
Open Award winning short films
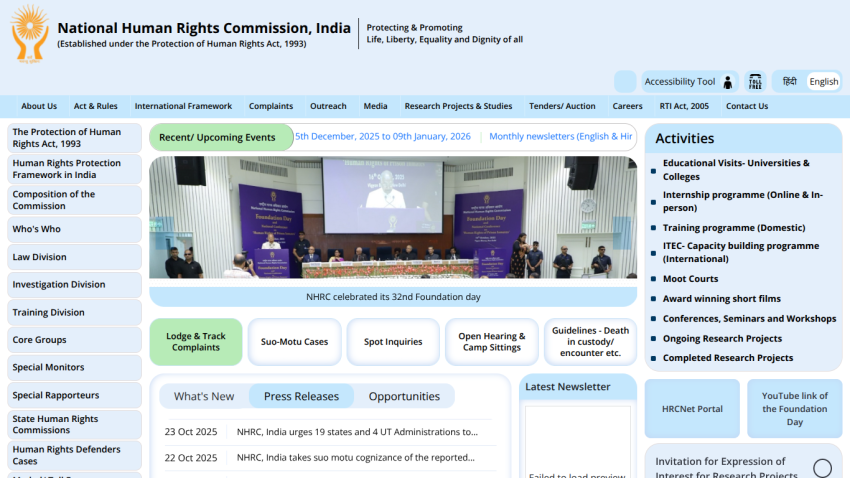tap(722, 299)
